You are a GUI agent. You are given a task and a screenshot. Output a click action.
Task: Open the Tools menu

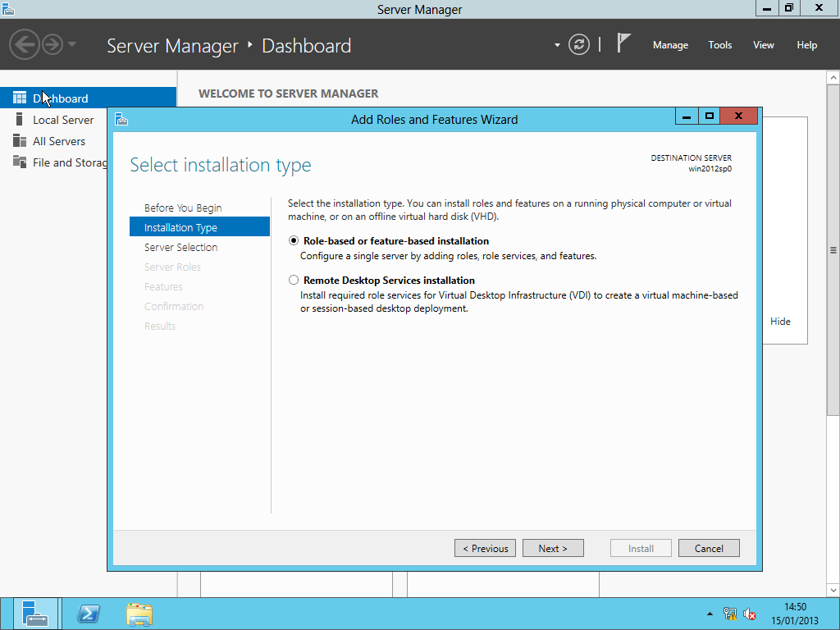719,45
